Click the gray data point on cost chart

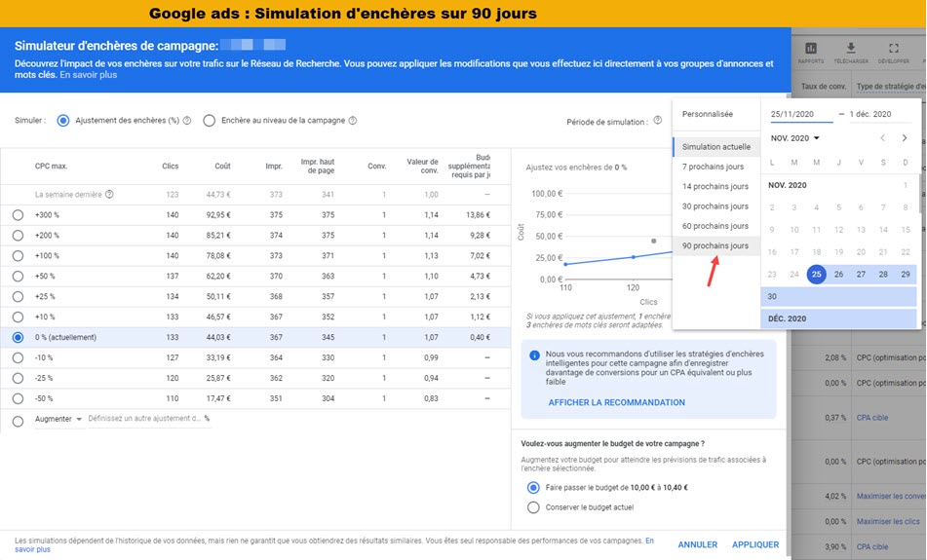click(653, 241)
